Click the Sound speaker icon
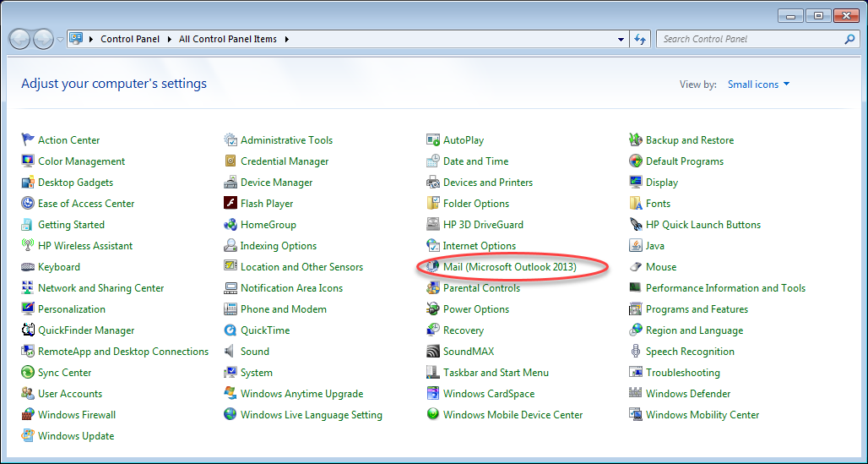This screenshot has height=464, width=868. pos(231,352)
